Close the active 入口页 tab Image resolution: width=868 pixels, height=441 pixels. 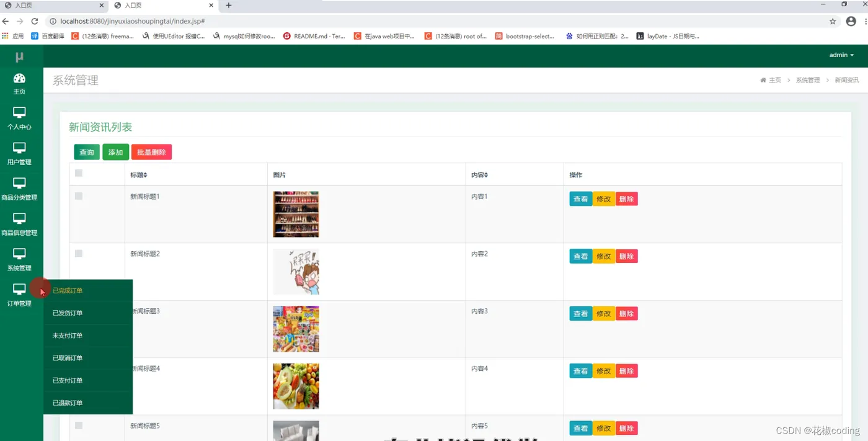point(212,6)
